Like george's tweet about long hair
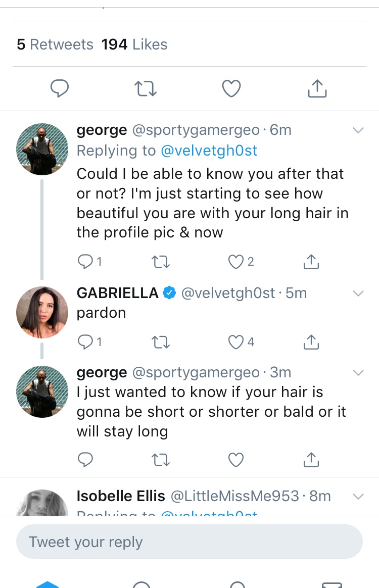The height and width of the screenshot is (588, 379). [x=236, y=261]
